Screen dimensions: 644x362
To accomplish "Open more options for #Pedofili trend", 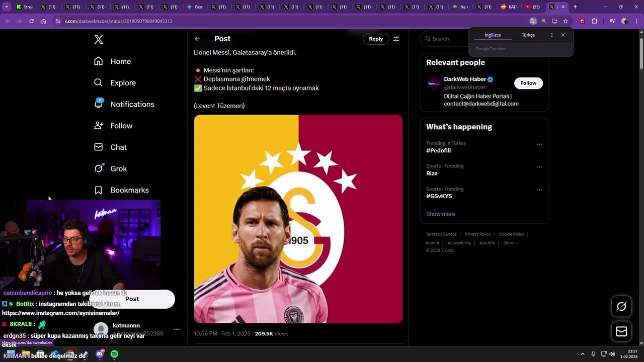I will point(539,144).
